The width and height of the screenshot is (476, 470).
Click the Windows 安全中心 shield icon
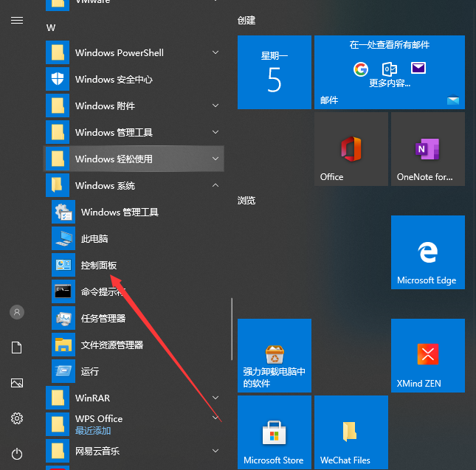pos(58,79)
